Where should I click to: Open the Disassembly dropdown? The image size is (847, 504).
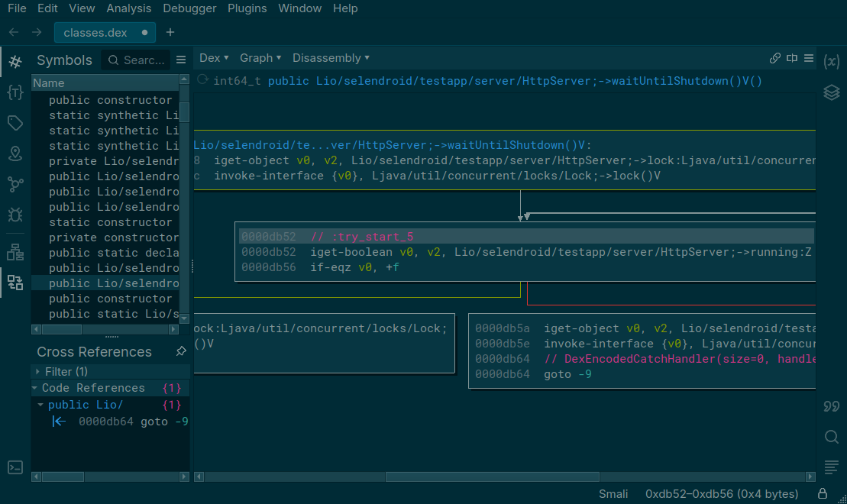(331, 57)
